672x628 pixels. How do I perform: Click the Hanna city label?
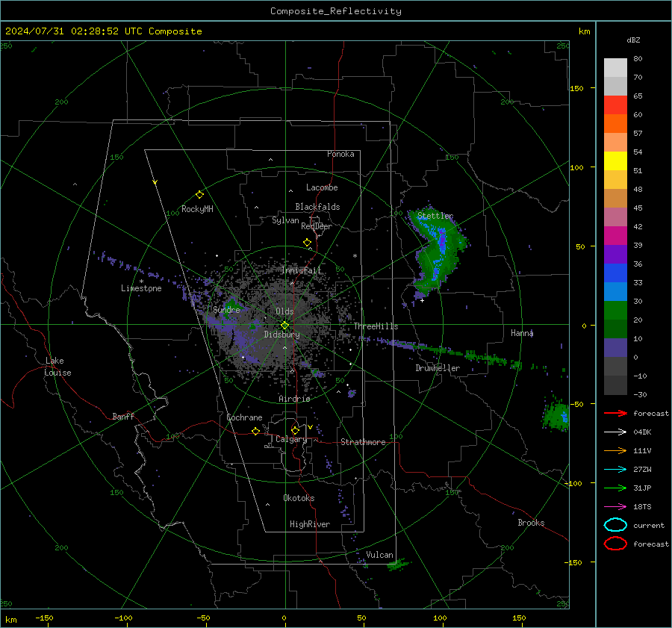pos(522,333)
